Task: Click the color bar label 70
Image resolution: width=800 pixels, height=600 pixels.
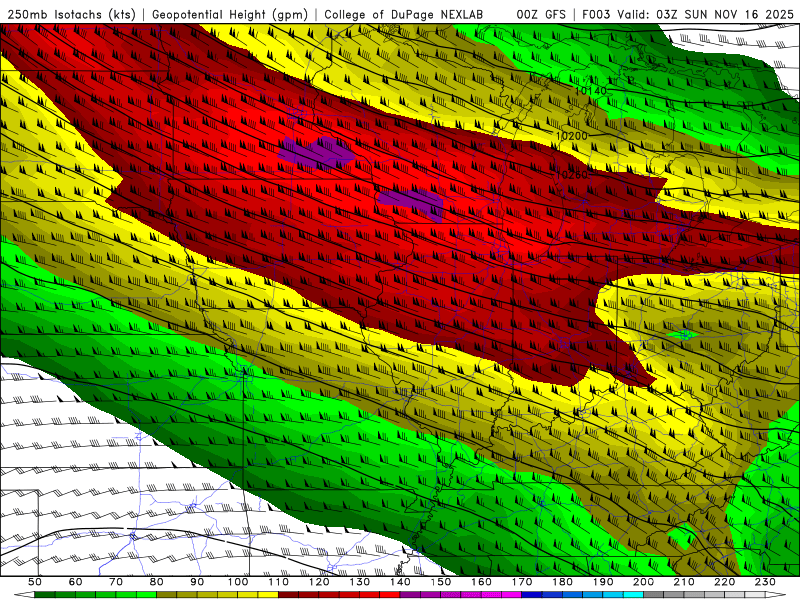Action: pyautogui.click(x=116, y=582)
